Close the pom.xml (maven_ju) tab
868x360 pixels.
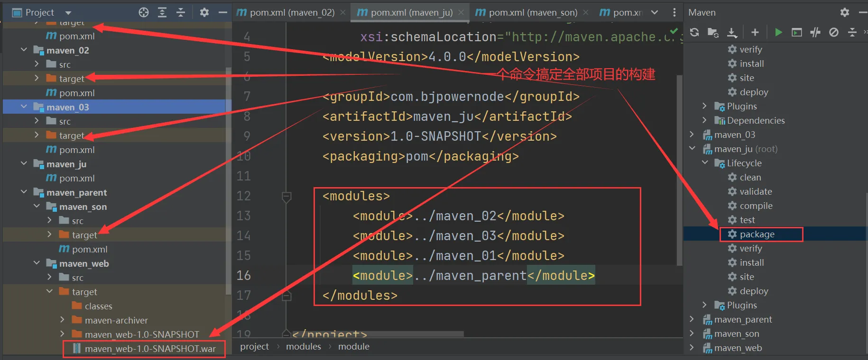(x=461, y=12)
